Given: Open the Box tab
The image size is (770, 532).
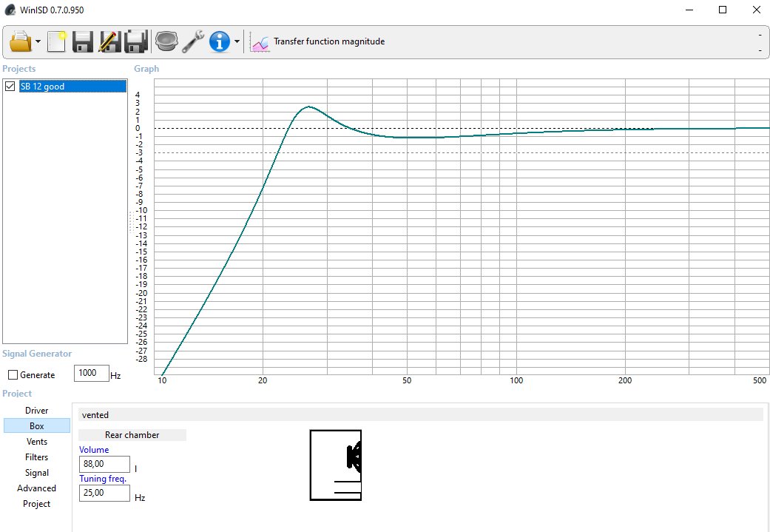Looking at the screenshot, I should pyautogui.click(x=37, y=426).
